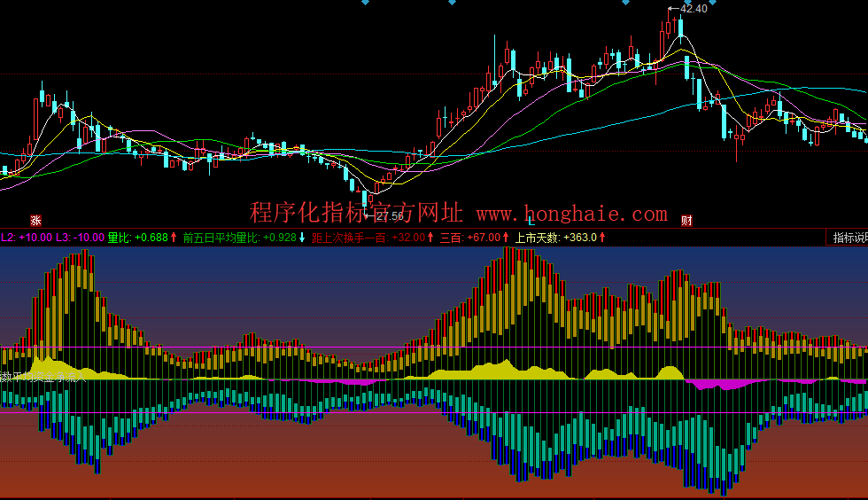Click the red up arrow after 量比 value
The image size is (868, 500).
click(174, 238)
